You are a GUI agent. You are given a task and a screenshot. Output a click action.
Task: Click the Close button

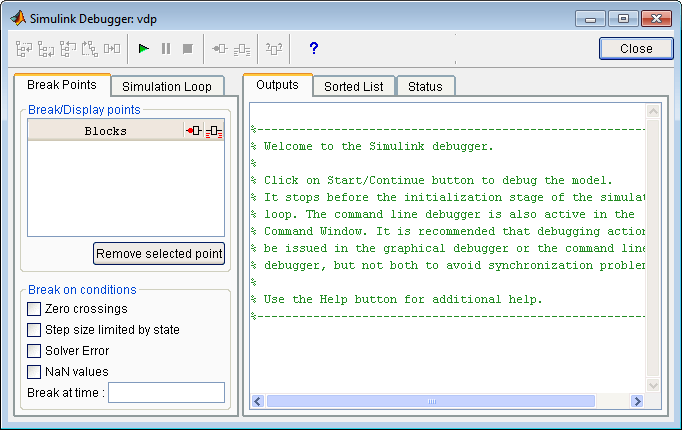coord(636,49)
